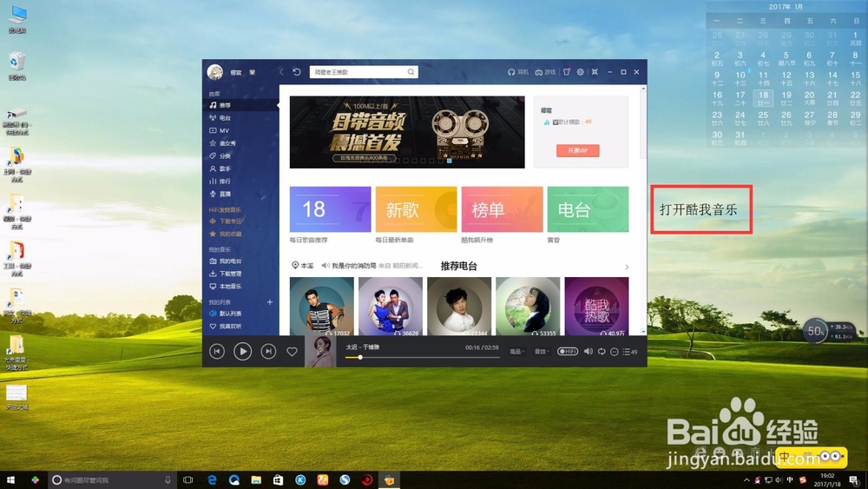
Task: Click the user avatar picture
Action: [x=214, y=72]
